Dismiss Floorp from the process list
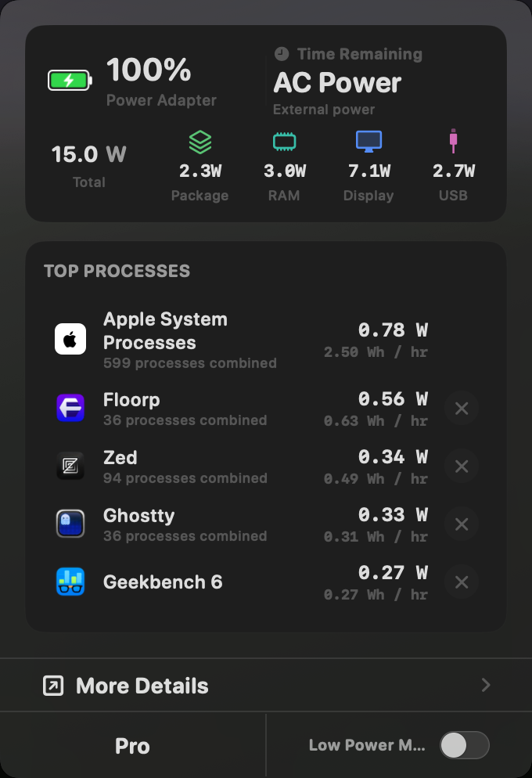 [x=462, y=408]
